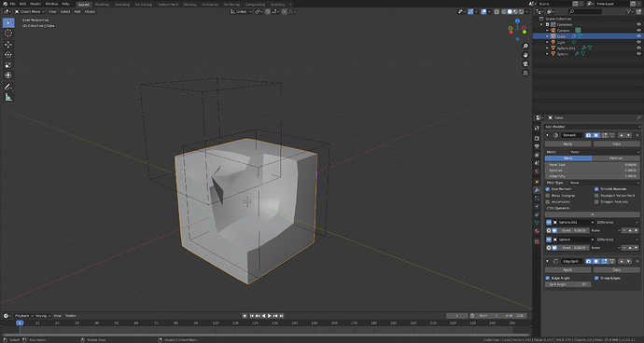Open the Particles properties tab
The image size is (644, 343).
(x=537, y=199)
